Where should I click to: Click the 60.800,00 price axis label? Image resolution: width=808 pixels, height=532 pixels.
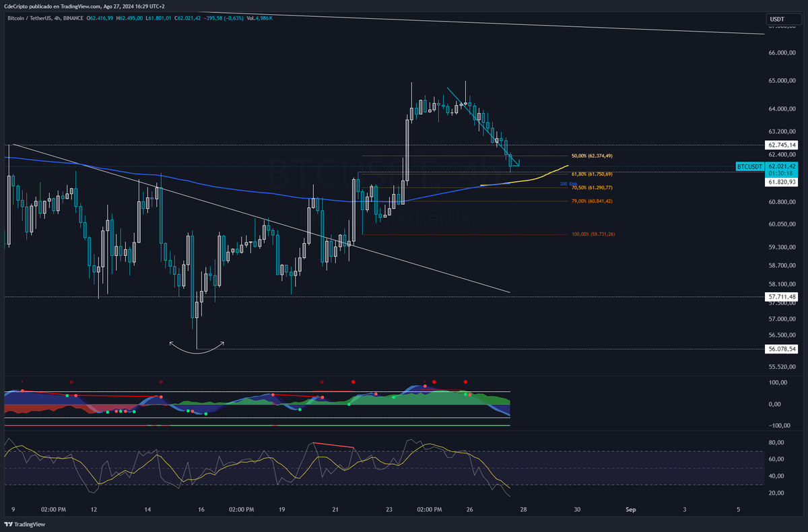click(x=782, y=202)
